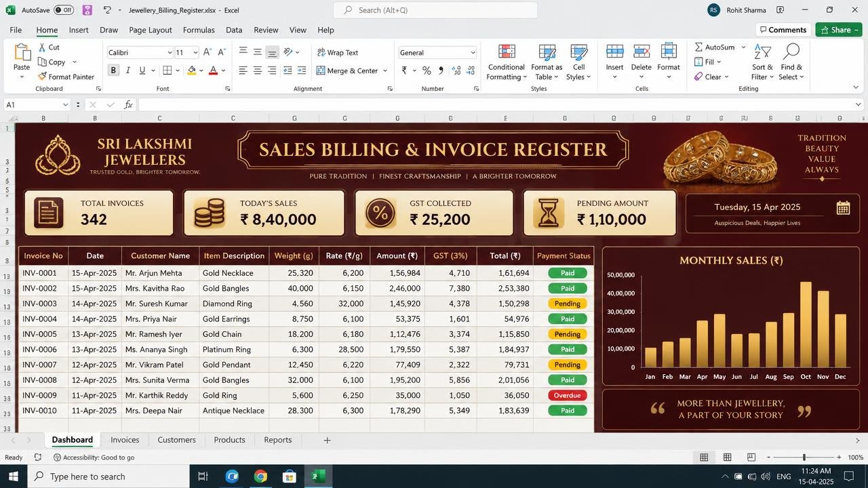Click the Decrease Font Size icon
This screenshot has height=488, width=868.
[222, 52]
